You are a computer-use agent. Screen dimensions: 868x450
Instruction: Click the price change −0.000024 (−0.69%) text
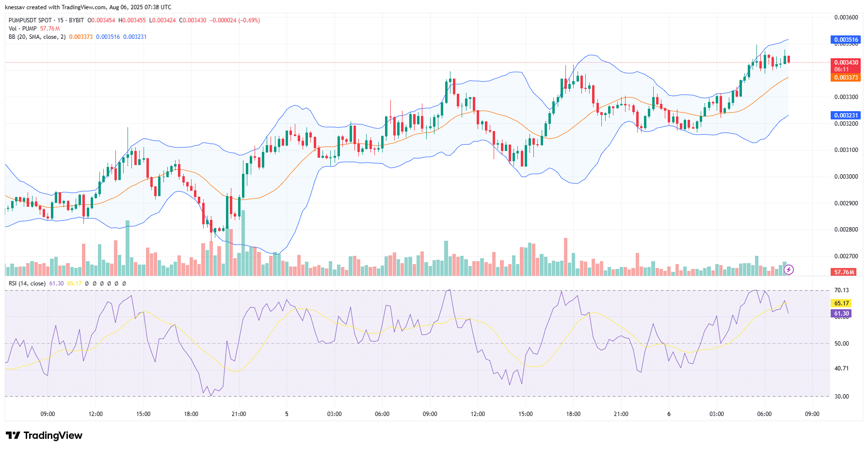click(235, 20)
